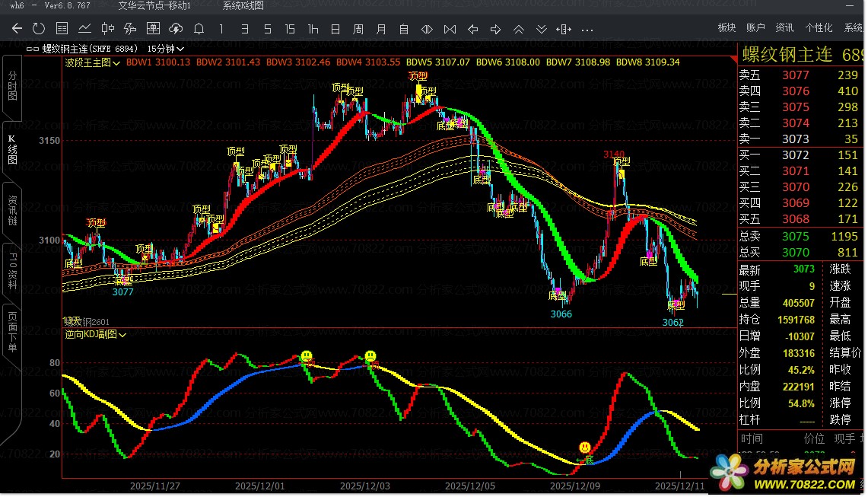Viewport: 868px width, 497px height.
Task: Click the back arrow in toolbar
Action: point(17,29)
